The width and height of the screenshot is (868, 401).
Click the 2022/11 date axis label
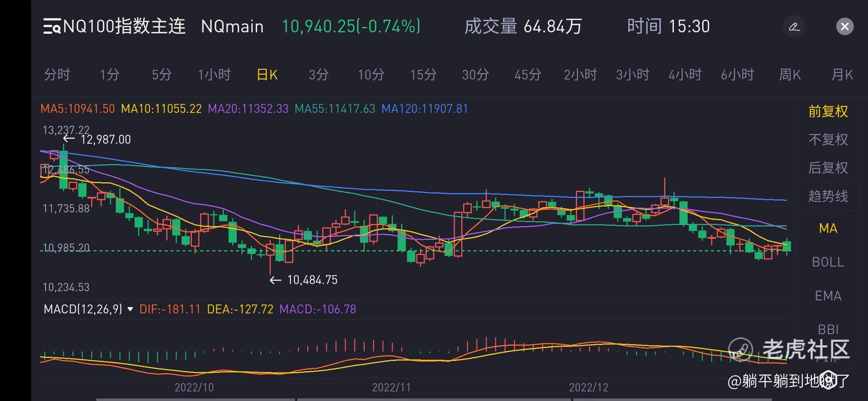[x=391, y=387]
